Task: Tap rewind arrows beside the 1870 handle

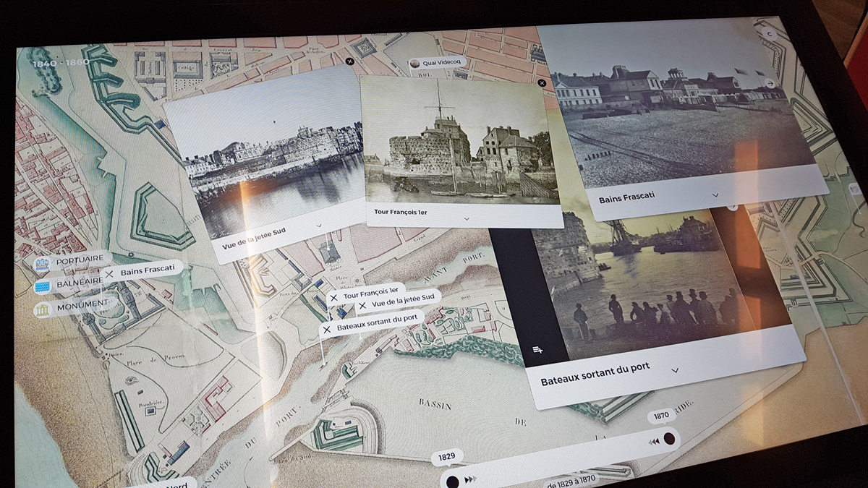Action: pos(654,441)
